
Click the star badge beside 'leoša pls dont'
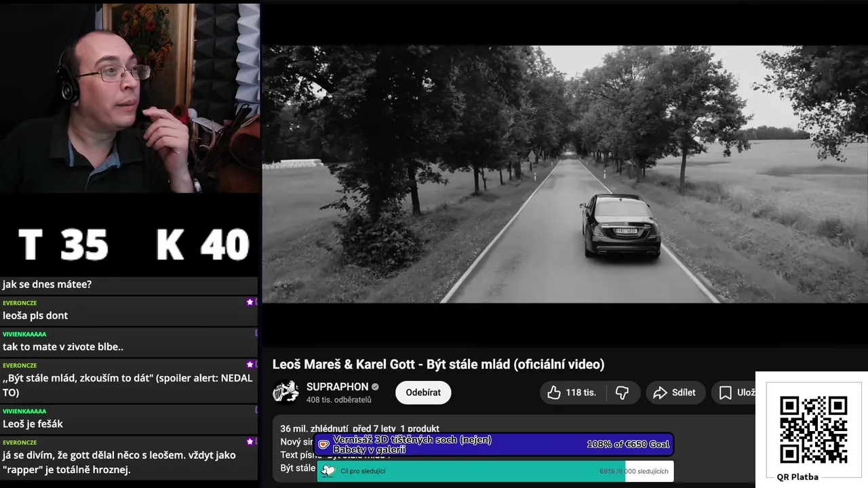[x=250, y=302]
